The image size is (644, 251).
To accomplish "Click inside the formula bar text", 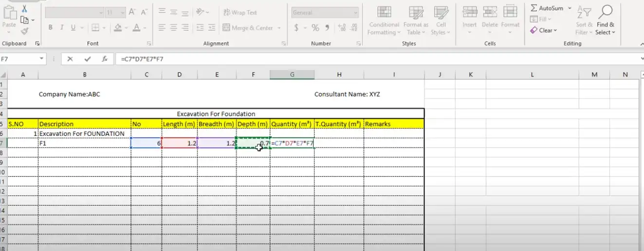I will click(x=377, y=59).
